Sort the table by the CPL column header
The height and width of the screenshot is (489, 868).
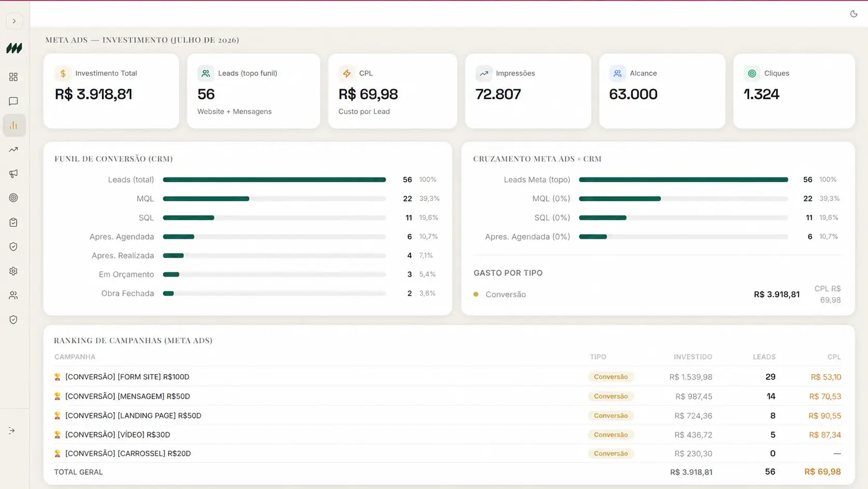(834, 357)
